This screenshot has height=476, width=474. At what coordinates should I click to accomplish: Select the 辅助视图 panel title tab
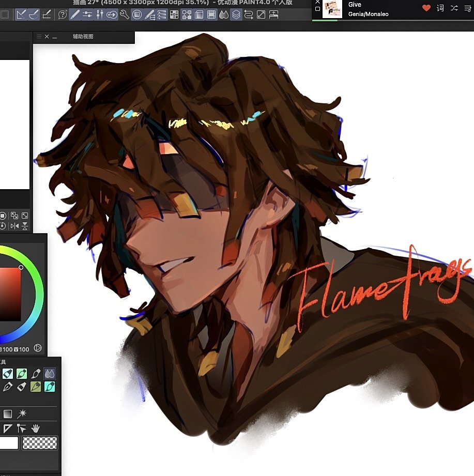pos(83,36)
